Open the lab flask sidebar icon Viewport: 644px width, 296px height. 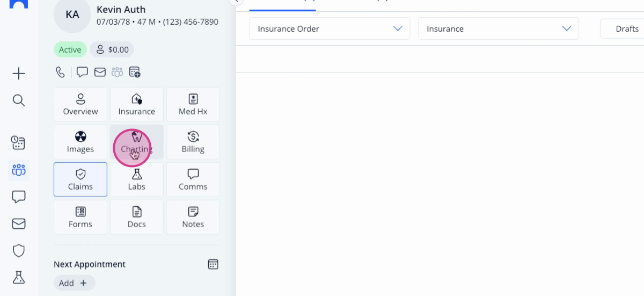click(x=19, y=277)
